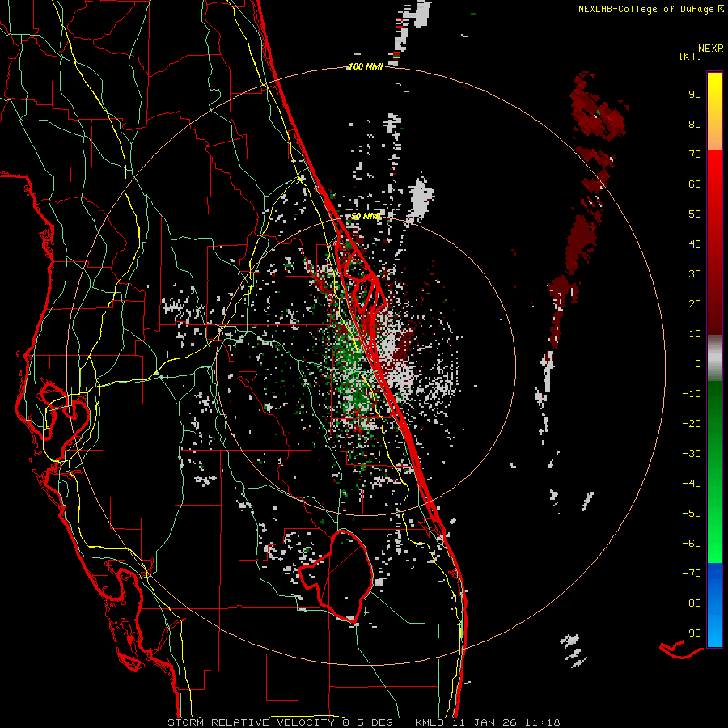Select the 20 value on velocity scale
Screen dimensions: 728x728
(695, 303)
